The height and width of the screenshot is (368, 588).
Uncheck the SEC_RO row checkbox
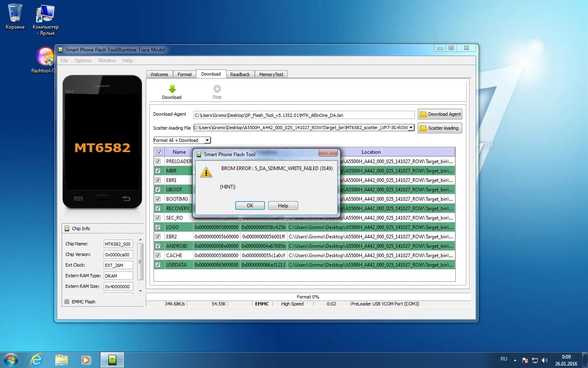[x=158, y=218]
